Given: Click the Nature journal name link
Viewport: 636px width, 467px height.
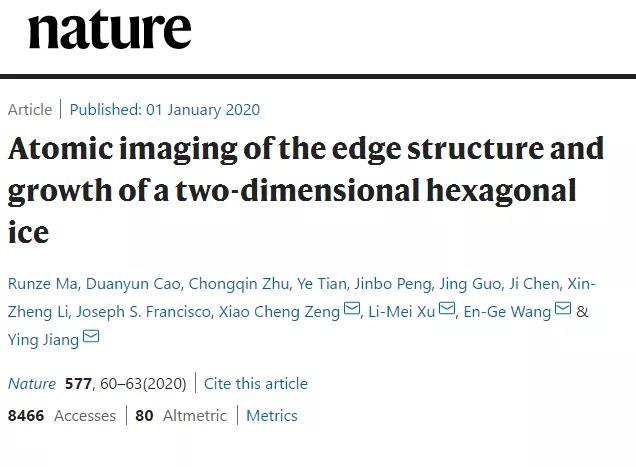Looking at the screenshot, I should (32, 383).
